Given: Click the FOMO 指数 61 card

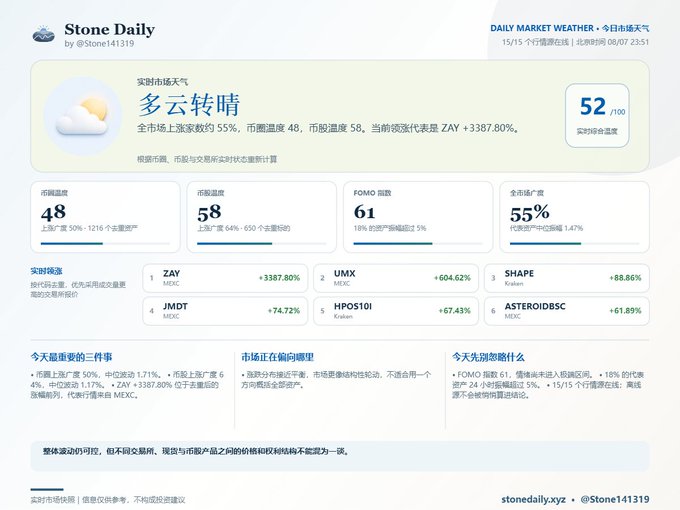Looking at the screenshot, I should point(418,217).
